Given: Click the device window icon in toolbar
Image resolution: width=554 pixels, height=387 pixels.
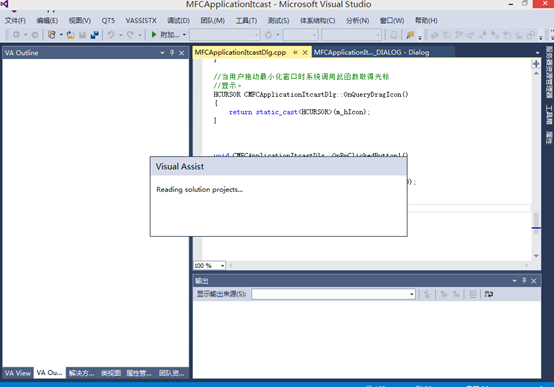Looking at the screenshot, I should (x=393, y=35).
